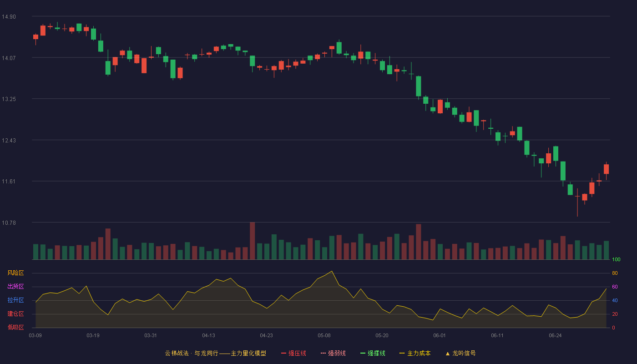Click the 03-31 date label

pos(151,335)
